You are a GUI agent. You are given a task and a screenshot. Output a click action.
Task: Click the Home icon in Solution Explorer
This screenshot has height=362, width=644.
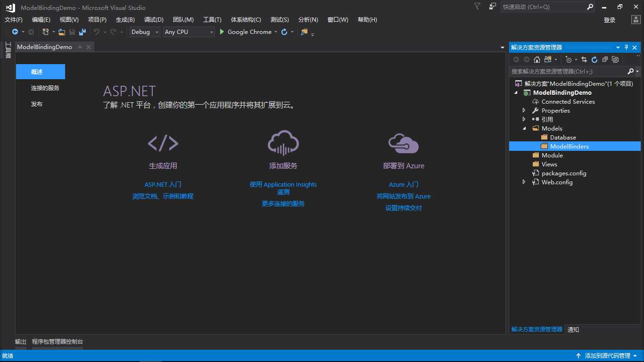coord(537,59)
